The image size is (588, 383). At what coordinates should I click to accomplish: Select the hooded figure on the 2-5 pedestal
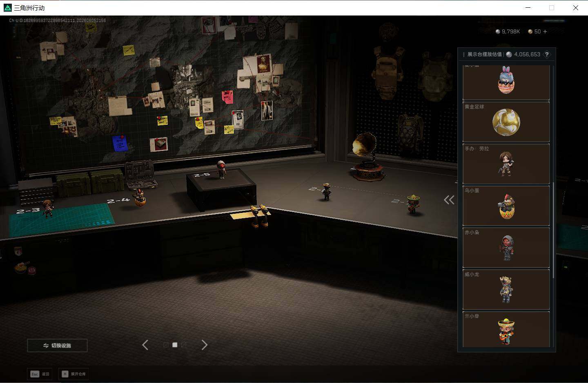pos(221,169)
